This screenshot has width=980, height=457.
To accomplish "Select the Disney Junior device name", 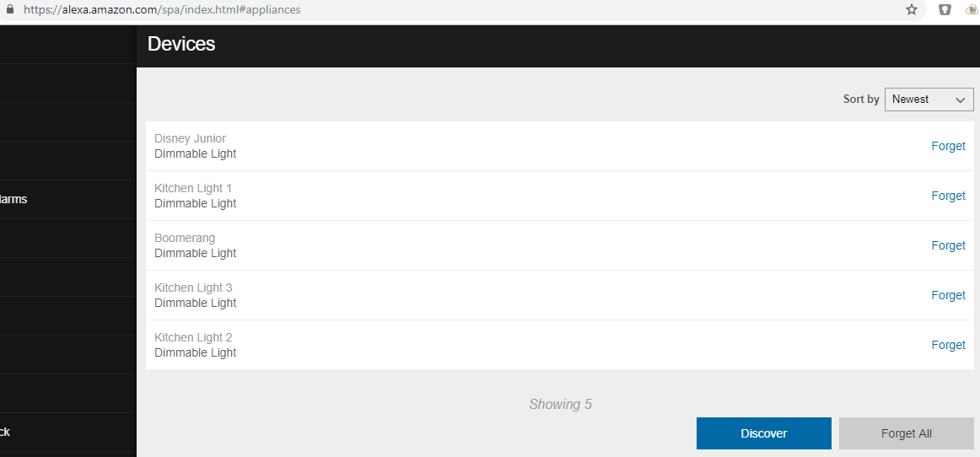I will tap(190, 138).
